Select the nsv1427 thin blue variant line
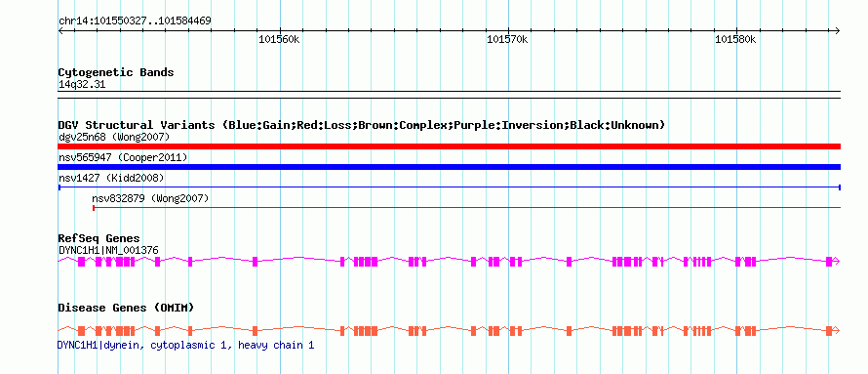 click(449, 187)
